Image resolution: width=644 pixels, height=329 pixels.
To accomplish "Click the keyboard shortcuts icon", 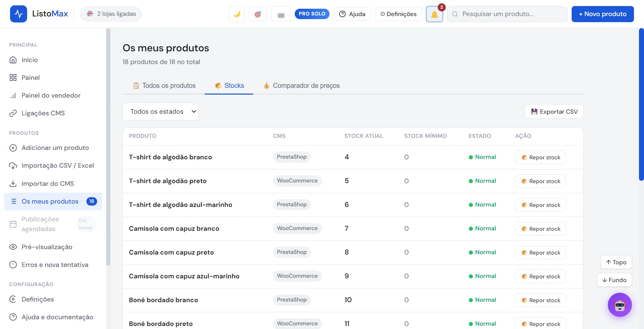I will 281,14.
